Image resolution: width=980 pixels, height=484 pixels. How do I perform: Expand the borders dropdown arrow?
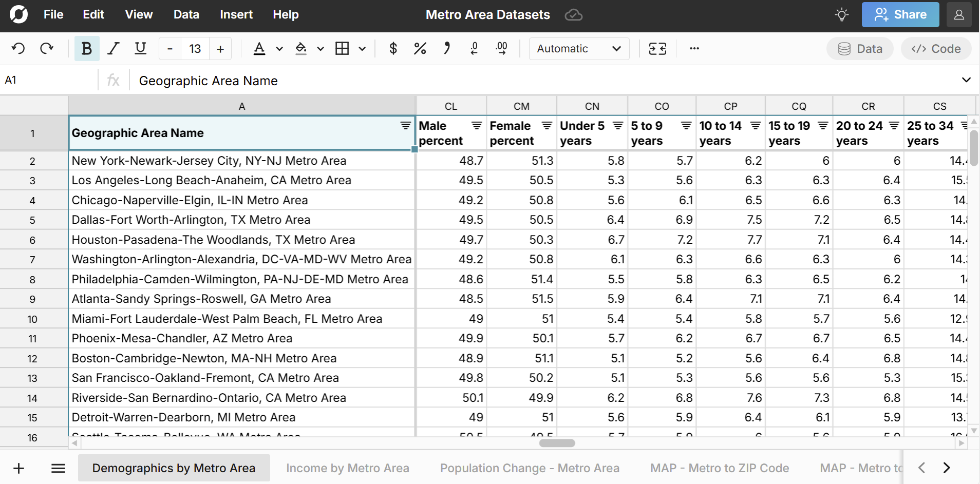click(x=362, y=49)
